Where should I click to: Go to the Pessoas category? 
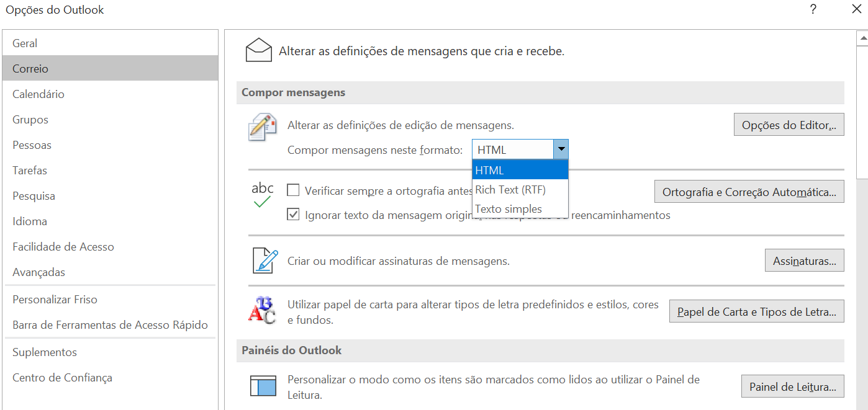click(x=110, y=145)
